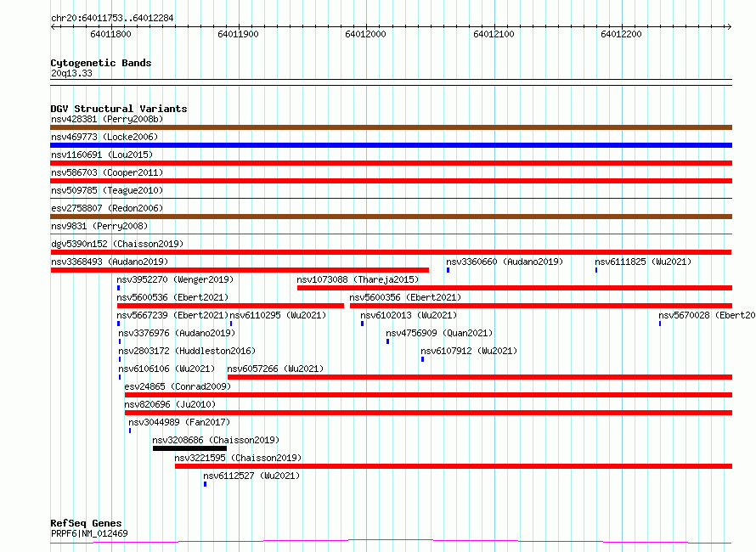Click the PRPF6|NM_012469 gene label

[x=89, y=533]
